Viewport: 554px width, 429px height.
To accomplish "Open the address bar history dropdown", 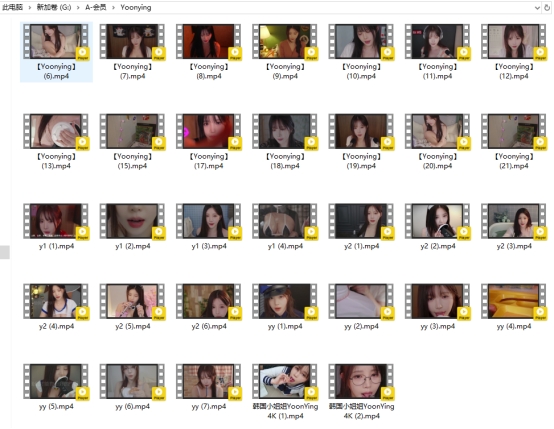I will coord(537,7).
